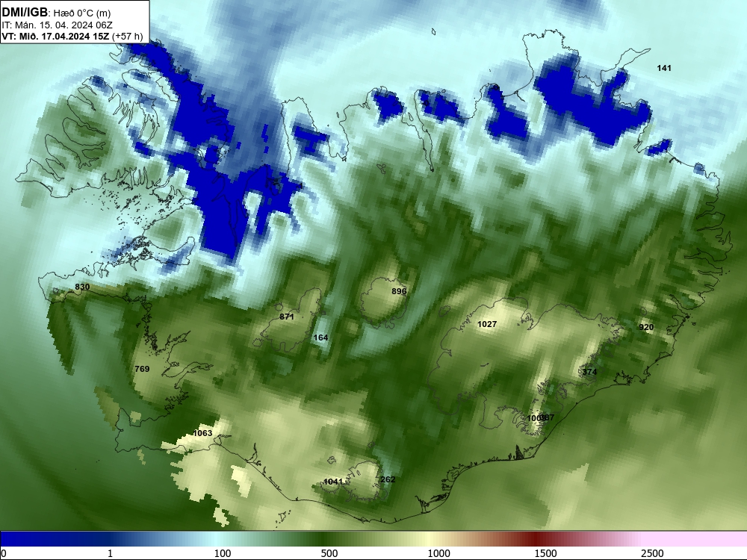Click the 1000 tick label on the legend
Screen dimensions: 747x560
pos(438,553)
